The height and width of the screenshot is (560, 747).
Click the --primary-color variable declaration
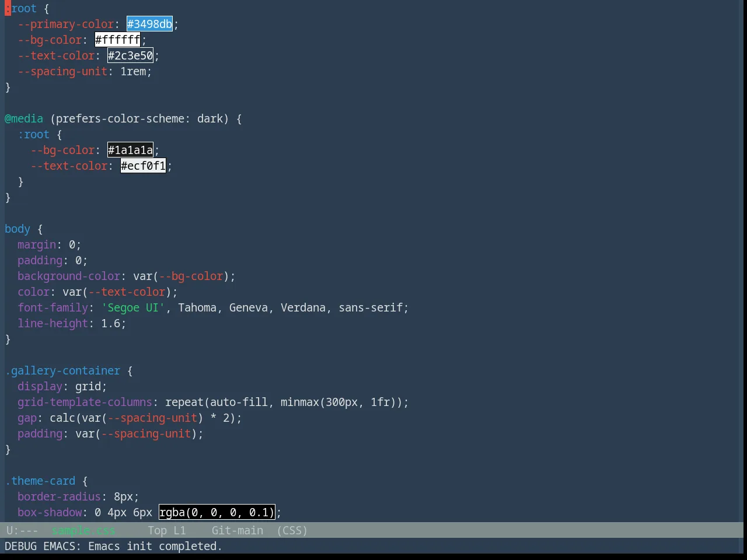[66, 24]
